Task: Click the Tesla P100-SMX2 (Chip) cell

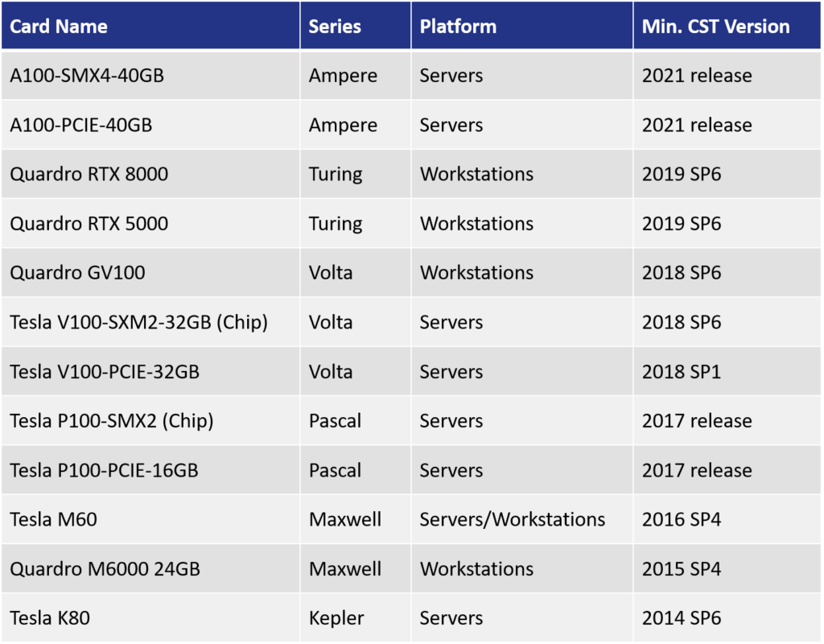Action: [x=112, y=421]
